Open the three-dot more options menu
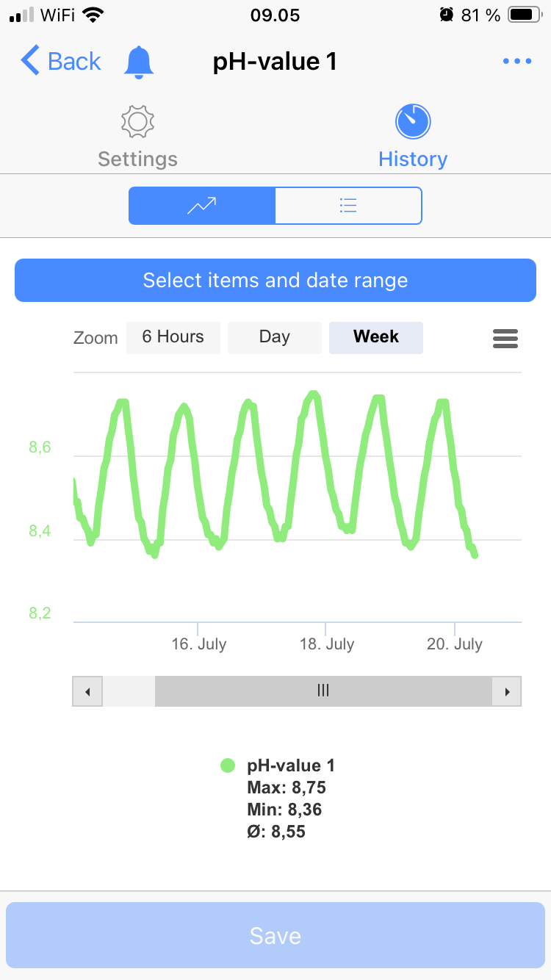The image size is (551, 980). tap(517, 62)
